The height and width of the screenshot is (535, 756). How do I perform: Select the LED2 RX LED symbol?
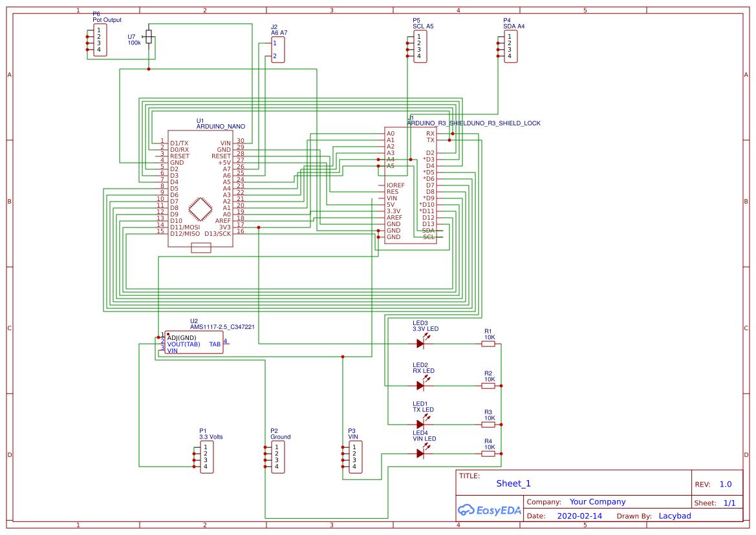coord(420,384)
